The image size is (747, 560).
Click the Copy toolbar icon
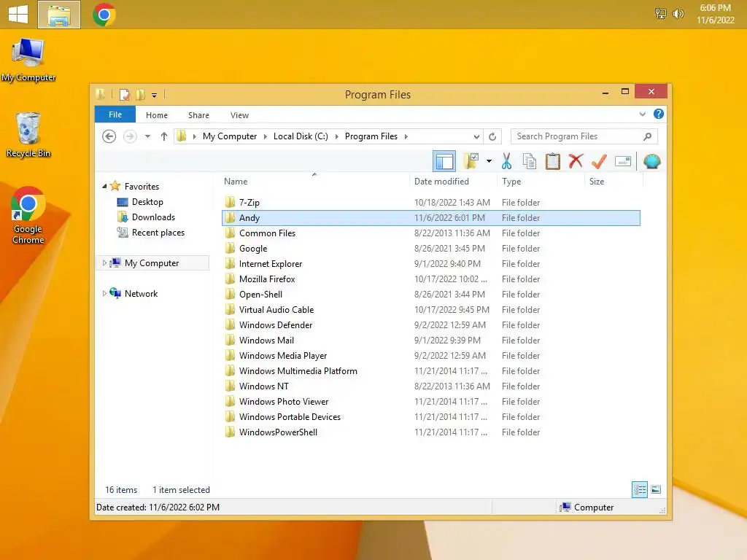click(530, 161)
